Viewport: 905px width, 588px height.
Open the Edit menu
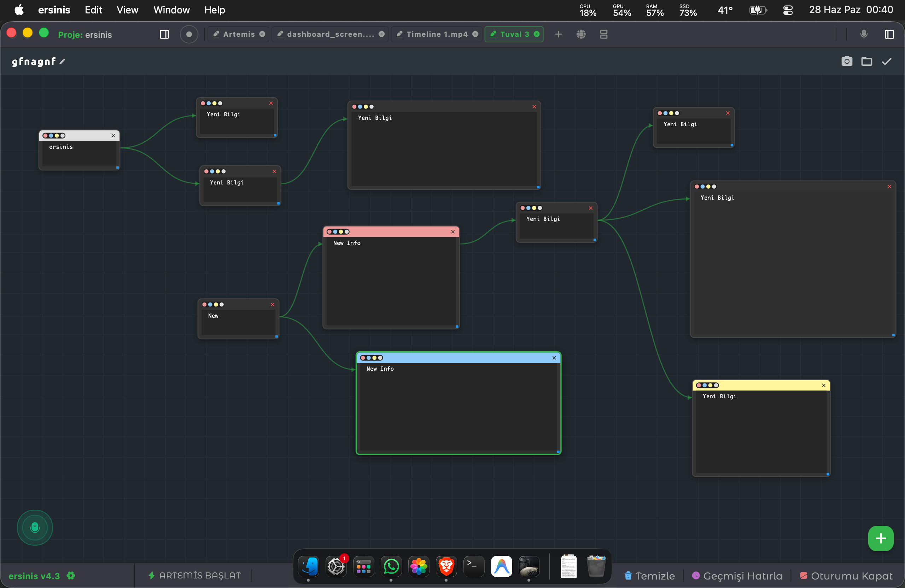tap(93, 10)
